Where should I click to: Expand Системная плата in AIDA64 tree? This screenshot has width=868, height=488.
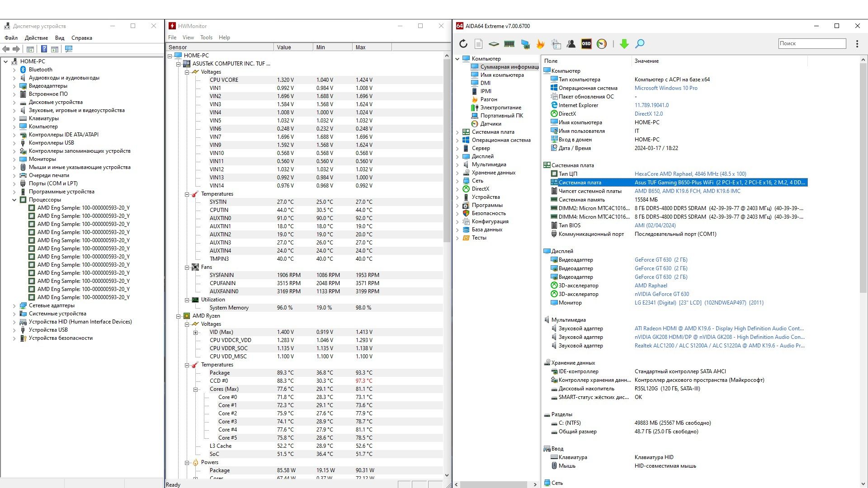(457, 132)
